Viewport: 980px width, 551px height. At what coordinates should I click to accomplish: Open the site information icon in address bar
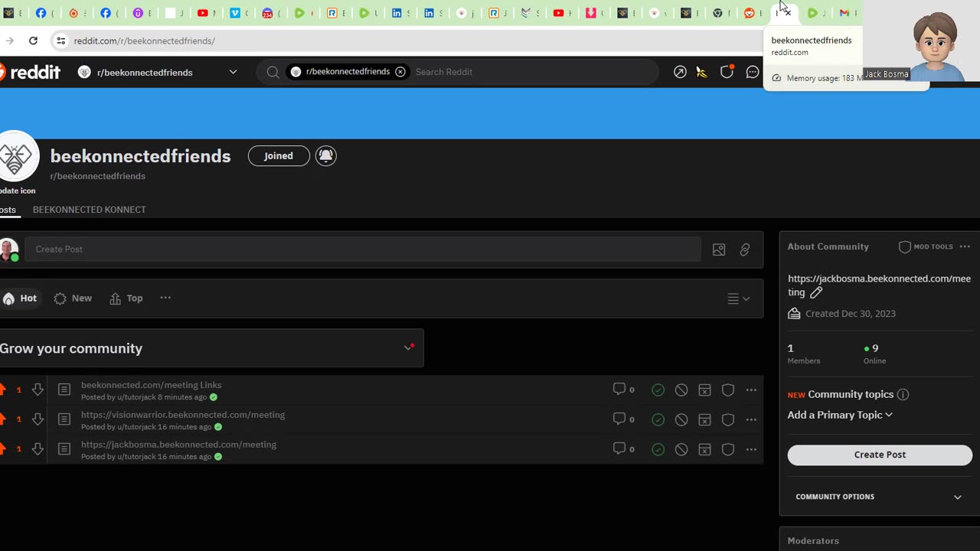point(61,41)
